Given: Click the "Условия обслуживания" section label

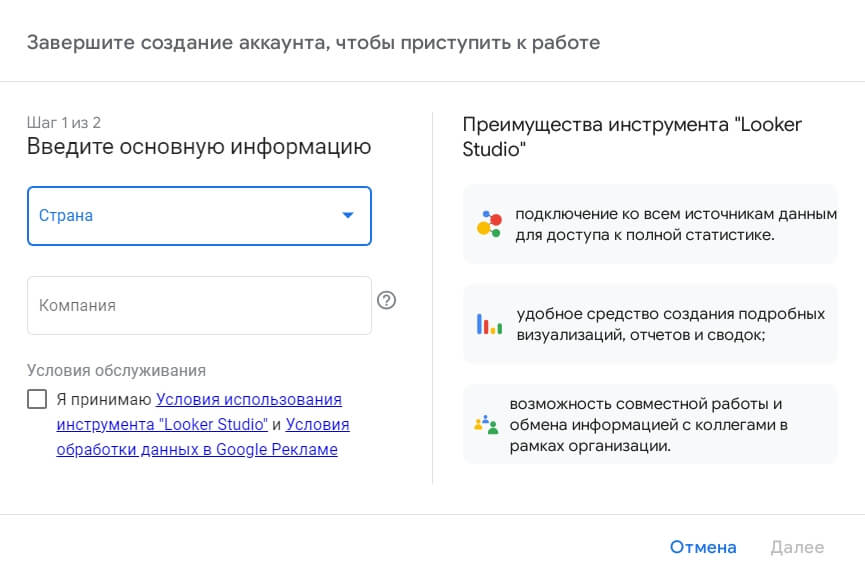Looking at the screenshot, I should coord(116,370).
